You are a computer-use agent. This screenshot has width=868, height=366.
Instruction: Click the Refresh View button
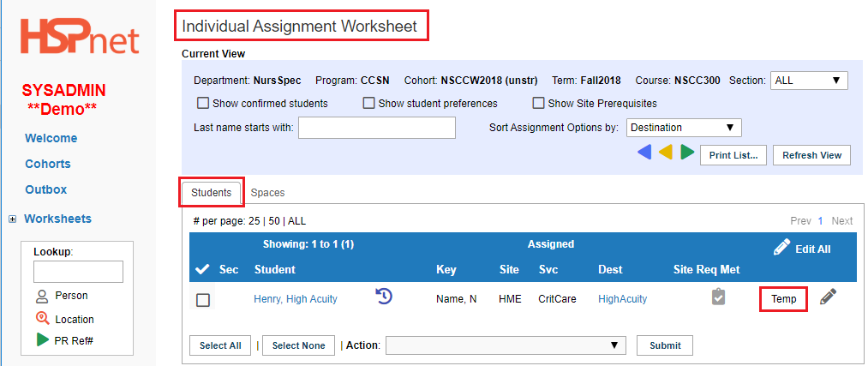811,155
